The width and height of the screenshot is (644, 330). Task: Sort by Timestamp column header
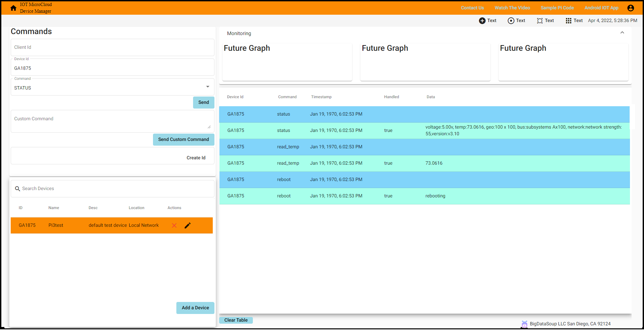point(321,97)
